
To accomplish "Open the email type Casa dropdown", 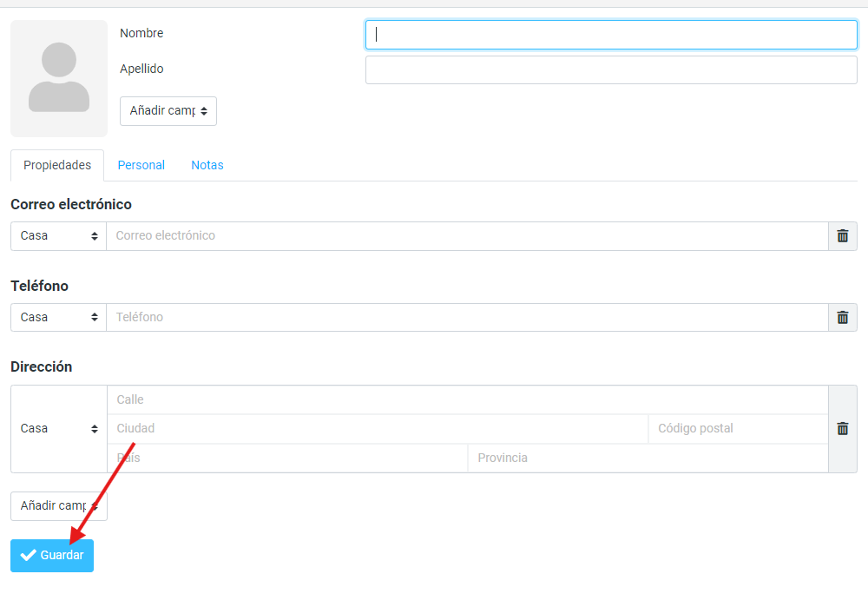I will coord(59,236).
